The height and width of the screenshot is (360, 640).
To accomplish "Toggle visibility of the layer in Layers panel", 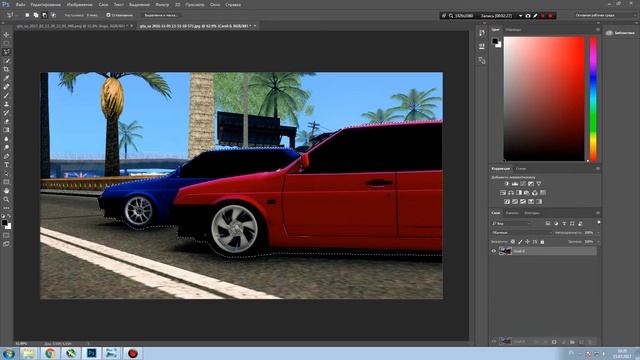I will point(493,251).
